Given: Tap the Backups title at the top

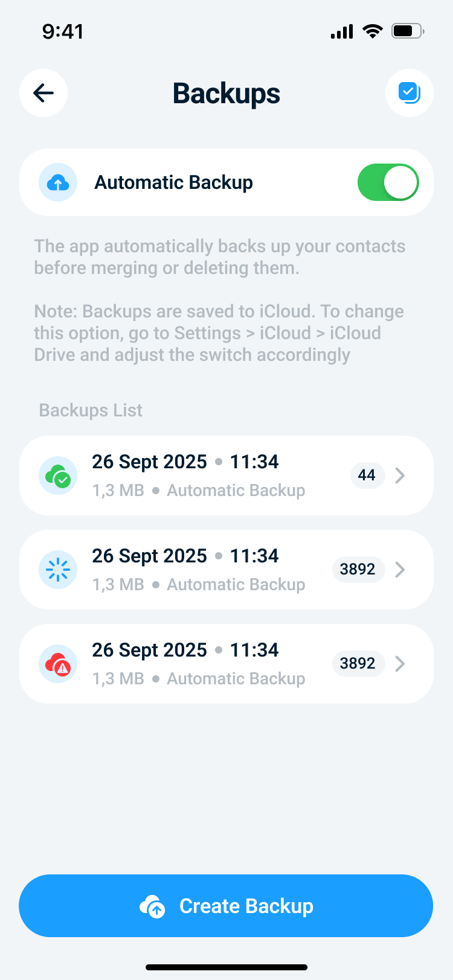Looking at the screenshot, I should click(x=226, y=93).
